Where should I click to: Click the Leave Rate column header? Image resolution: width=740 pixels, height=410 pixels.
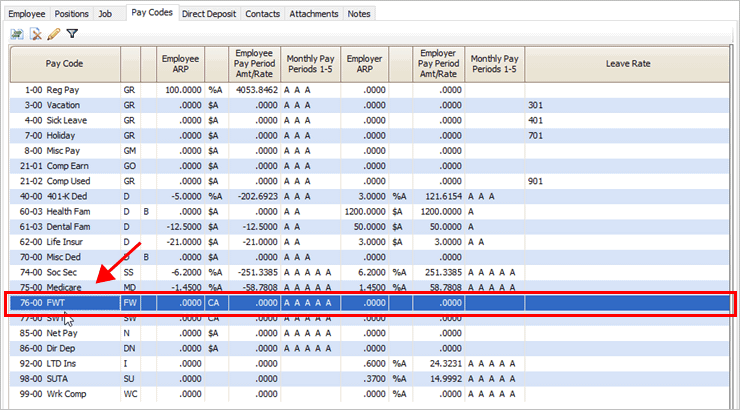coord(627,63)
